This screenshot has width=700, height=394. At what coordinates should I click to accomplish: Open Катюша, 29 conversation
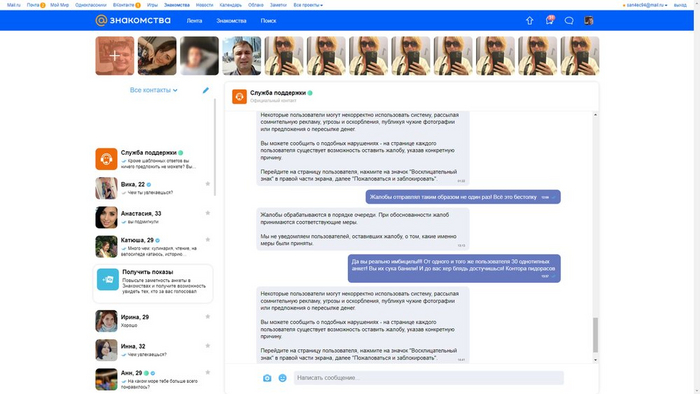pyautogui.click(x=153, y=247)
